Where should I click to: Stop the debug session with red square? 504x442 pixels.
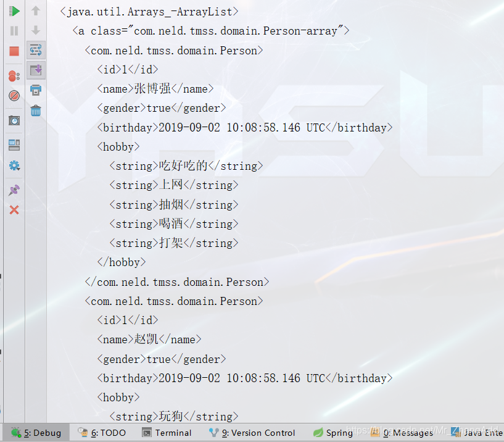point(14,51)
